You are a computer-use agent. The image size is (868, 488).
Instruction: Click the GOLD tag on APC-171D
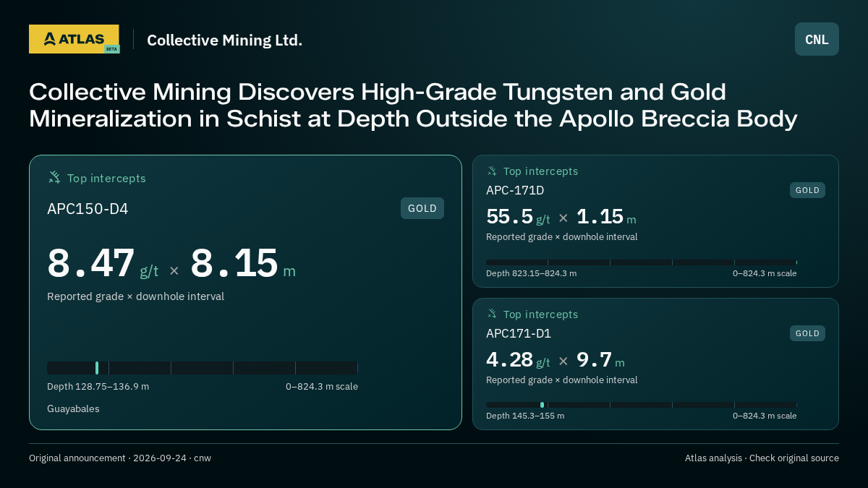(807, 190)
